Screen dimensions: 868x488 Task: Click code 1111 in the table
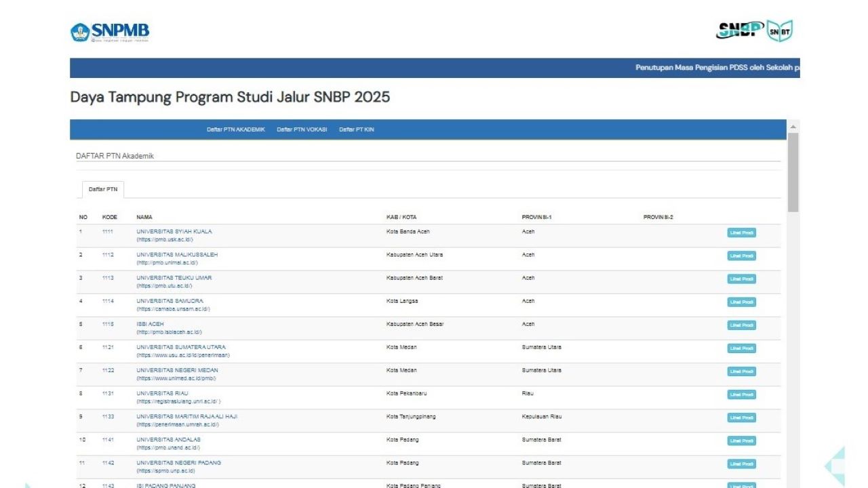(108, 232)
